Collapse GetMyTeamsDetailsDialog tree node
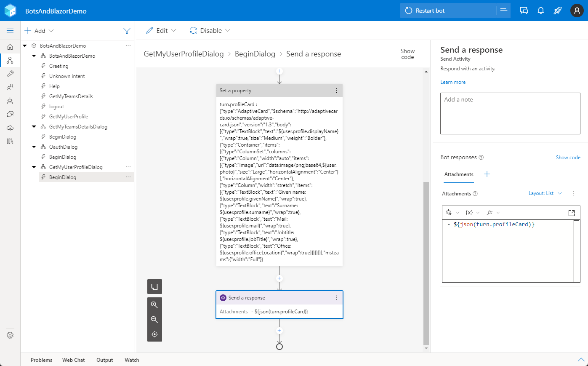 click(34, 126)
